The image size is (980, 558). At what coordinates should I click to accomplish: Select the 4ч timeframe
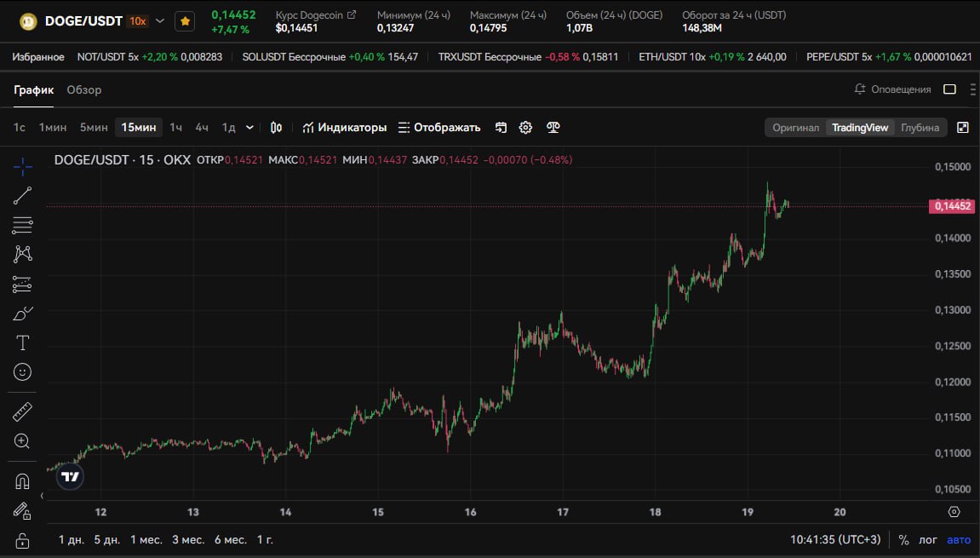pyautogui.click(x=201, y=128)
